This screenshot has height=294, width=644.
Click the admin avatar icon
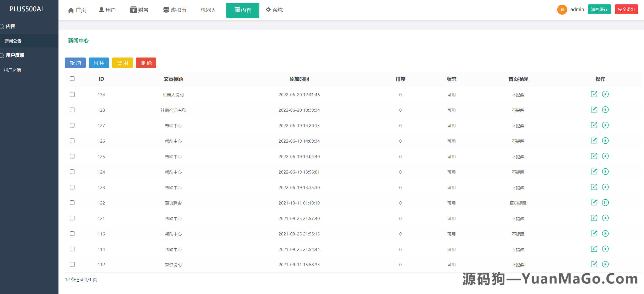tap(562, 10)
